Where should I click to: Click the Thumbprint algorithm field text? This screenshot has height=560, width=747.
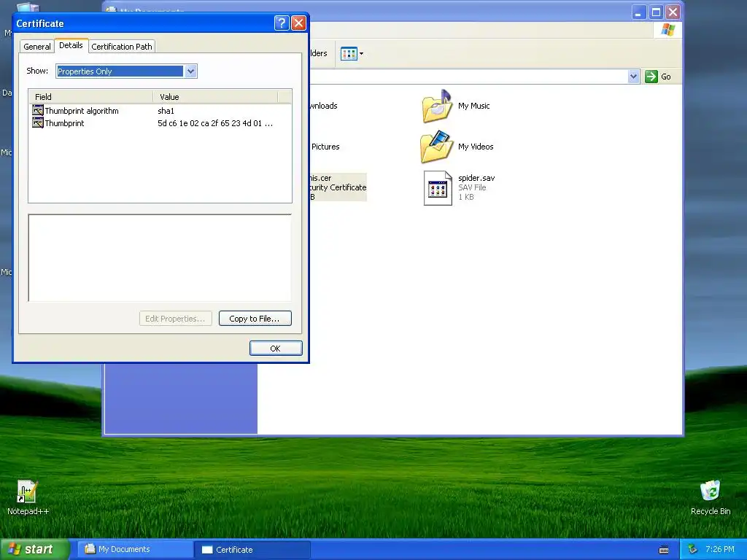pos(82,111)
